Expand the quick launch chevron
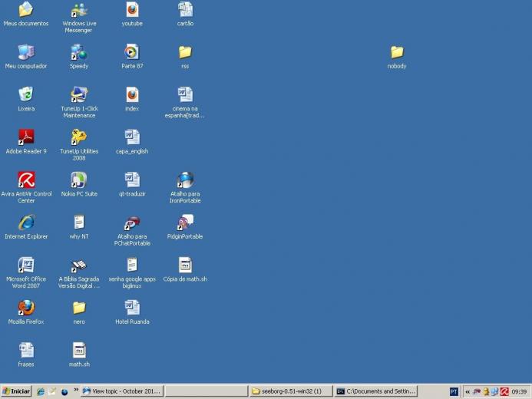This screenshot has width=532, height=399. [76, 390]
